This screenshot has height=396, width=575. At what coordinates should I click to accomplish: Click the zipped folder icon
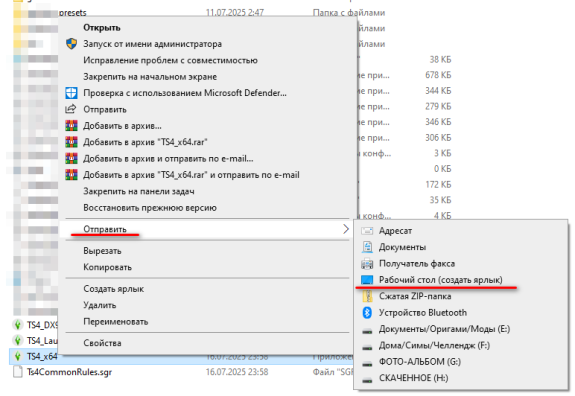tap(367, 296)
